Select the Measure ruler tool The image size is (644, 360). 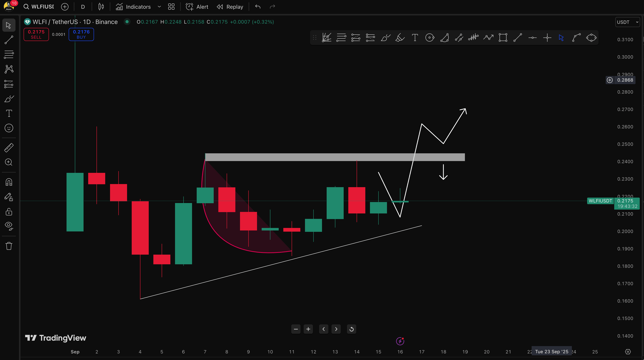tap(9, 148)
